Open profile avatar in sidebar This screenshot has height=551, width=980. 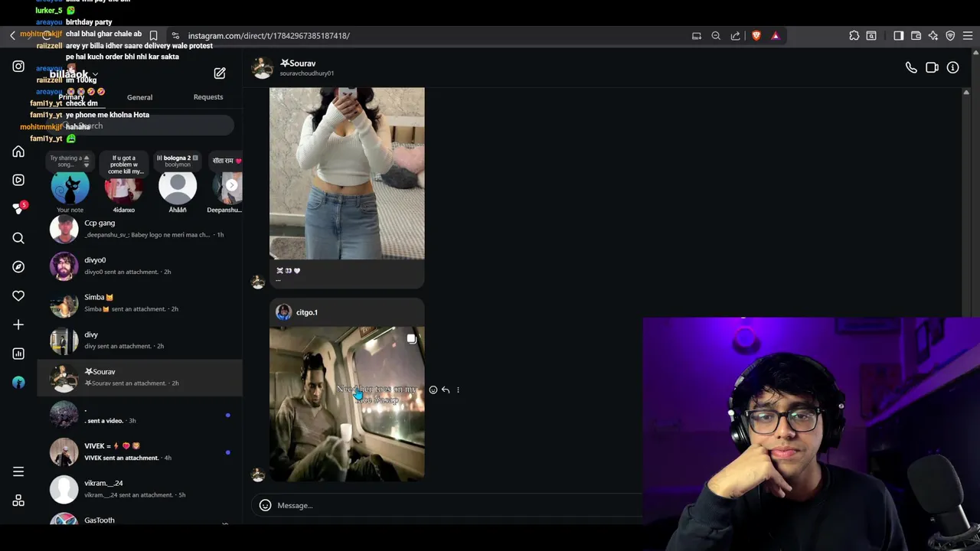pos(18,383)
